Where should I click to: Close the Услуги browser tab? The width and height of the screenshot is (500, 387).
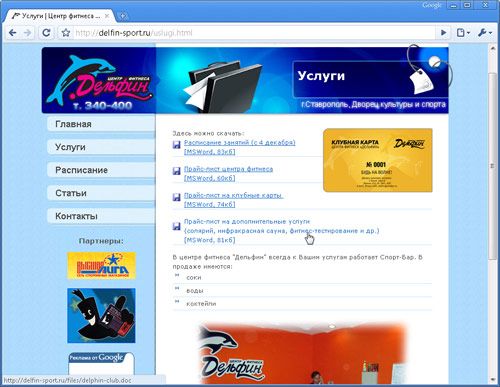point(107,16)
